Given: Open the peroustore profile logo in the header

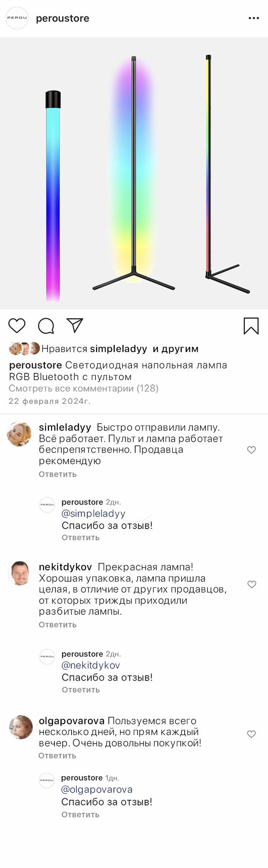Looking at the screenshot, I should point(17,18).
